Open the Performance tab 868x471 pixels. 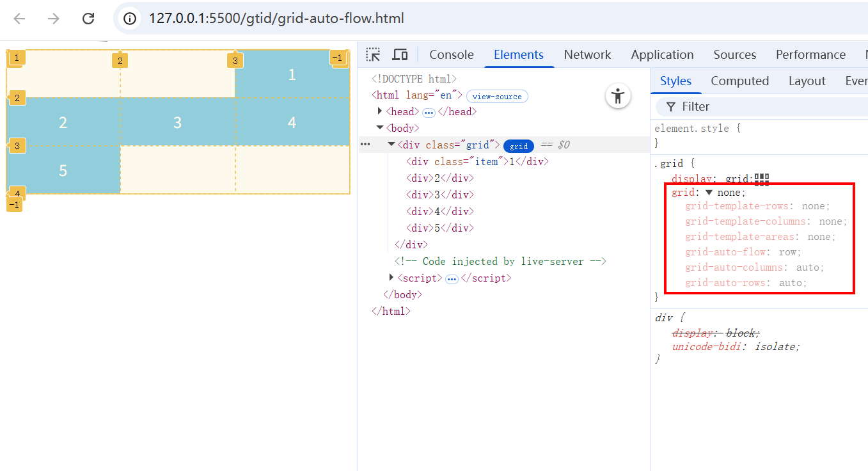pyautogui.click(x=810, y=54)
